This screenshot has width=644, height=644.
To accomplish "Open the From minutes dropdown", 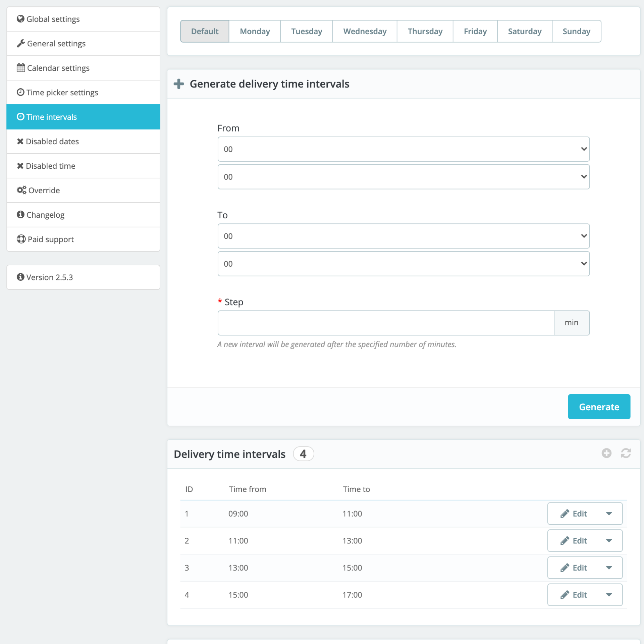I will tap(404, 177).
